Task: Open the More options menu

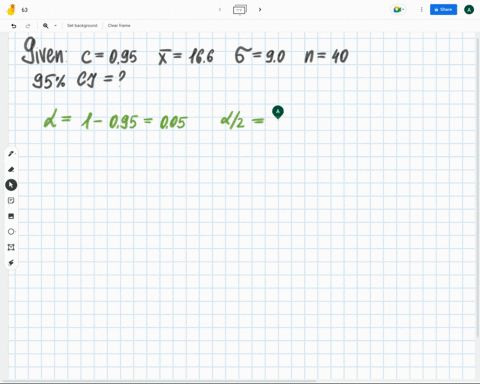Action: pos(421,10)
